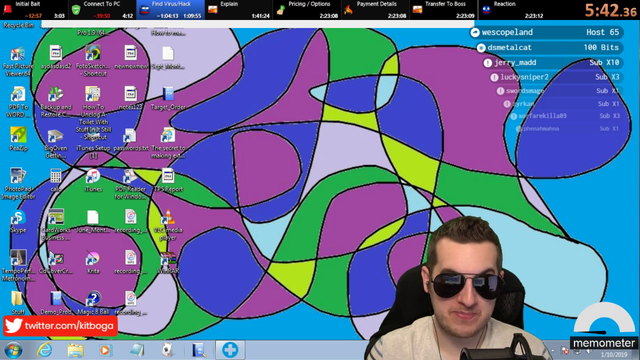Open the Windows Start menu orb

click(x=13, y=350)
